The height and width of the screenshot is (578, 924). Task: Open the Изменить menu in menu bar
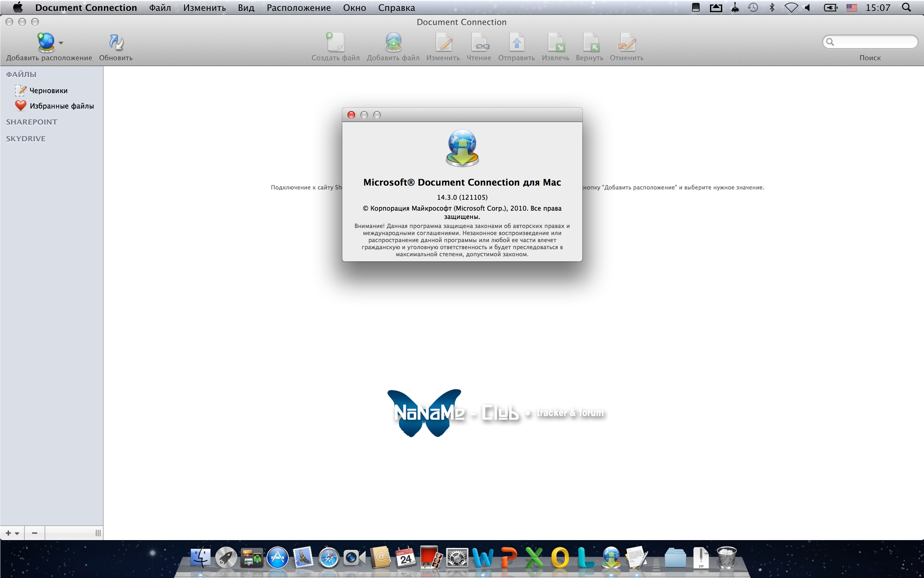[205, 8]
